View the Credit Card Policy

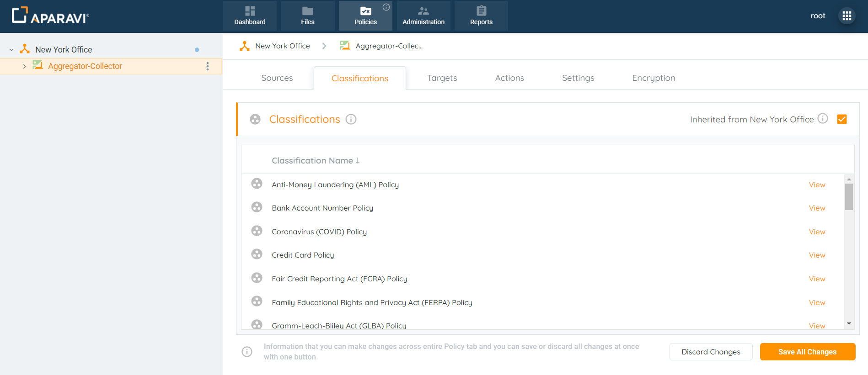817,255
